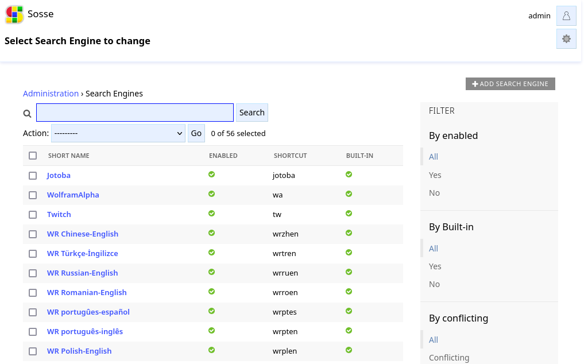Check the WR português-español row checkbox
Viewport: 588px width, 364px height.
coord(33,312)
